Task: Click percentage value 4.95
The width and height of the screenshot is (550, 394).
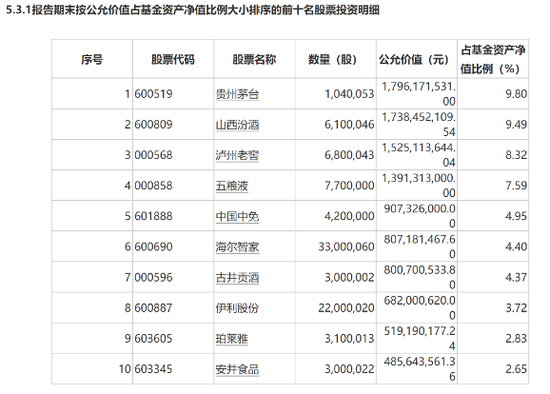Action: click(516, 216)
